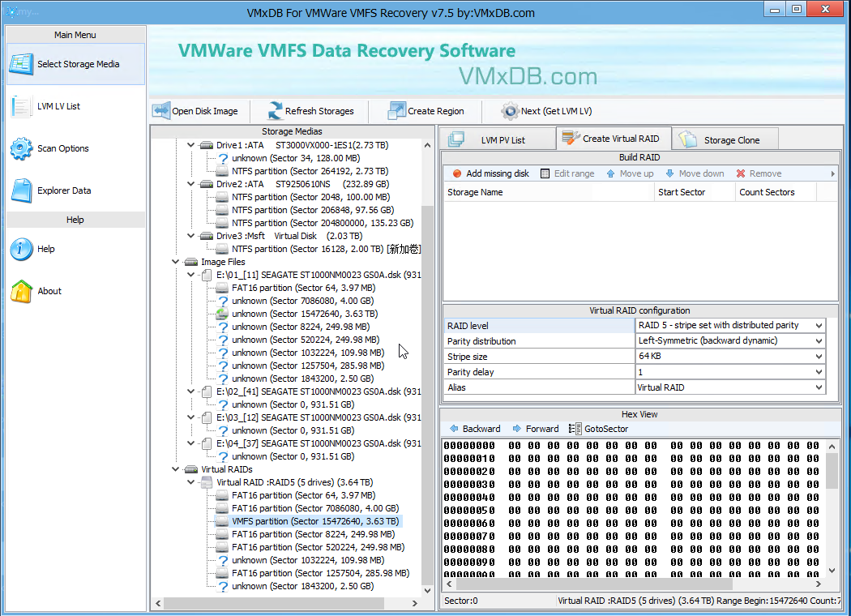Open the Stripe size dropdown
Viewport: 851px width, 616px height.
click(x=819, y=357)
